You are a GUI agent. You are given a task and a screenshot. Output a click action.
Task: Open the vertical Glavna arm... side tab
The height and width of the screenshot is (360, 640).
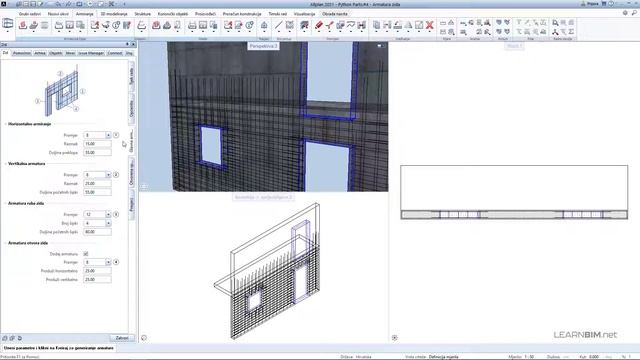coord(131,141)
